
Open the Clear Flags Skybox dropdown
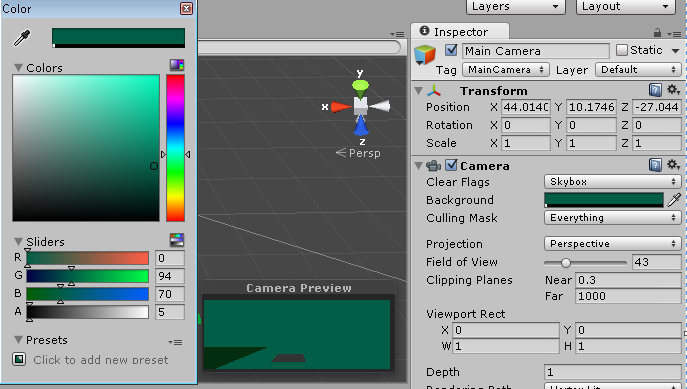click(613, 181)
